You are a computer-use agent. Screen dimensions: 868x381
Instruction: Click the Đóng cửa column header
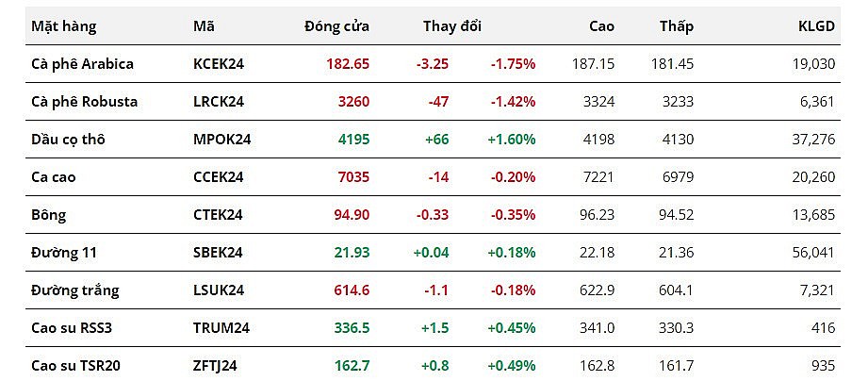tap(336, 26)
